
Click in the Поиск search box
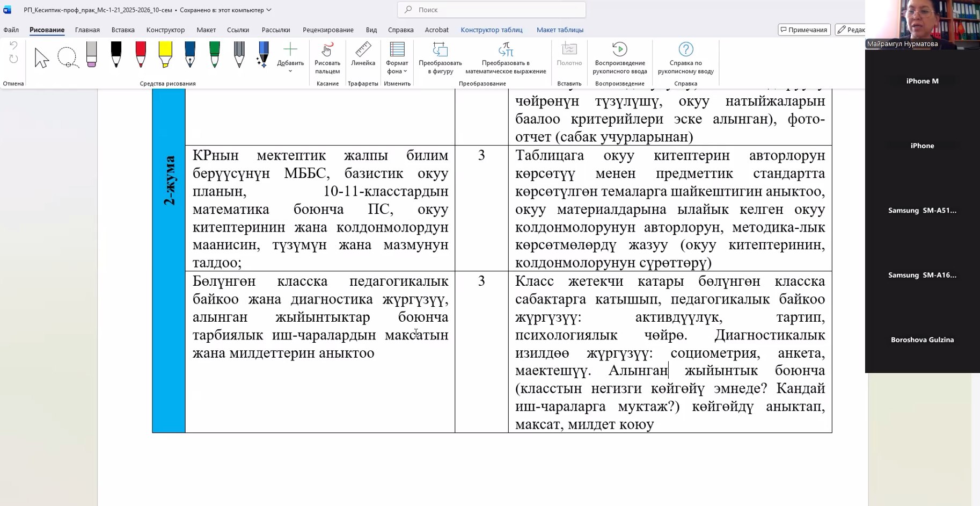point(491,10)
